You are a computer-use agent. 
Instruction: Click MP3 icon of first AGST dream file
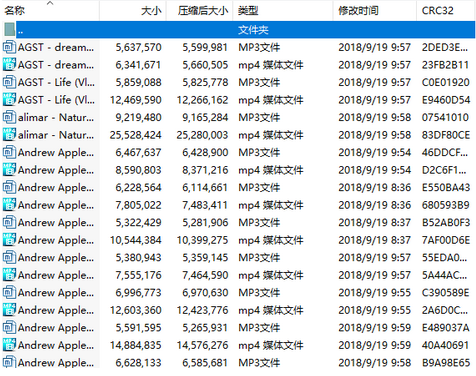[9, 47]
